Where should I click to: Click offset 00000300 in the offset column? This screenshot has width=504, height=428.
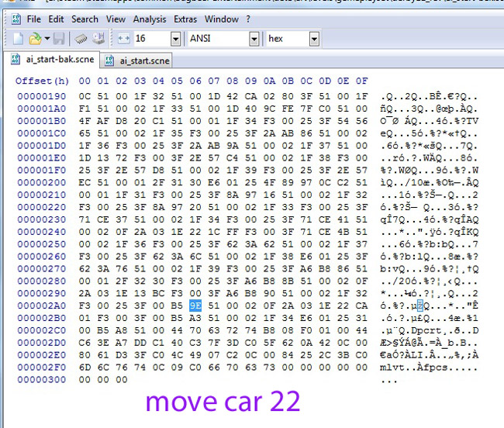42,379
